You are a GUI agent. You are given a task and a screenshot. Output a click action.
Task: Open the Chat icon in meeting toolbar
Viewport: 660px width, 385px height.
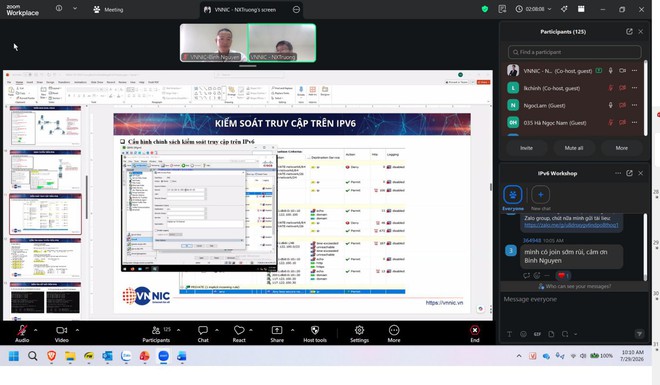[203, 330]
